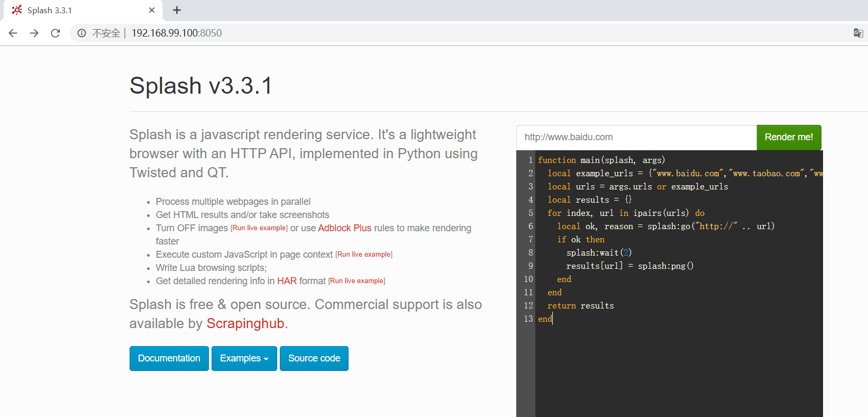Click line number 10 in the gutter
Screen dimensions: 868x417
[x=528, y=279]
